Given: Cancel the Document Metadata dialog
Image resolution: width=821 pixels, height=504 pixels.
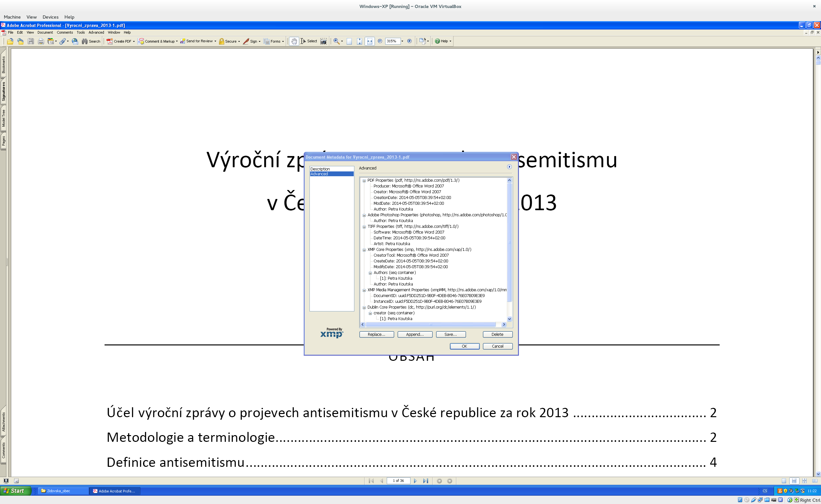Looking at the screenshot, I should pyautogui.click(x=497, y=346).
